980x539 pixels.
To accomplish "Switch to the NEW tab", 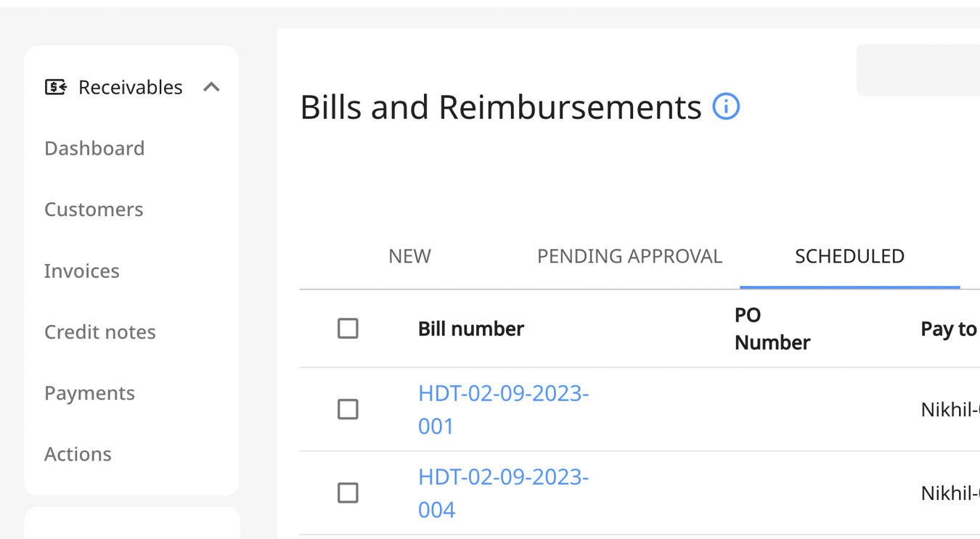I will (409, 256).
